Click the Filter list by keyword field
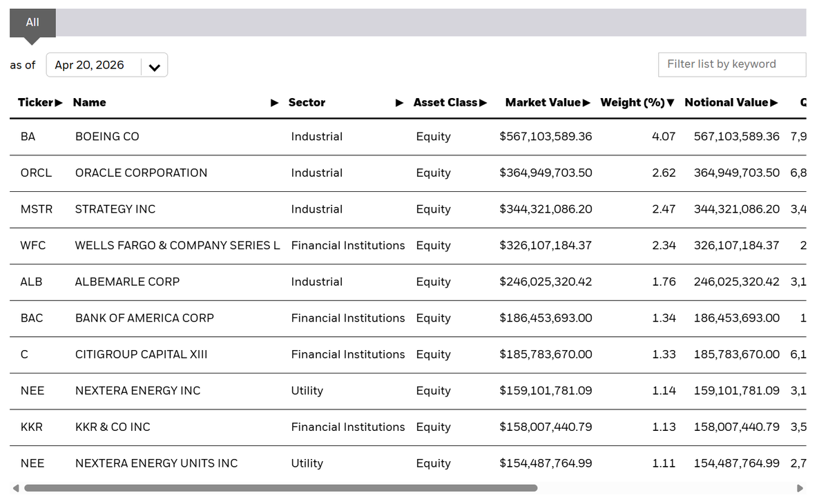The height and width of the screenshot is (504, 828). (x=731, y=64)
